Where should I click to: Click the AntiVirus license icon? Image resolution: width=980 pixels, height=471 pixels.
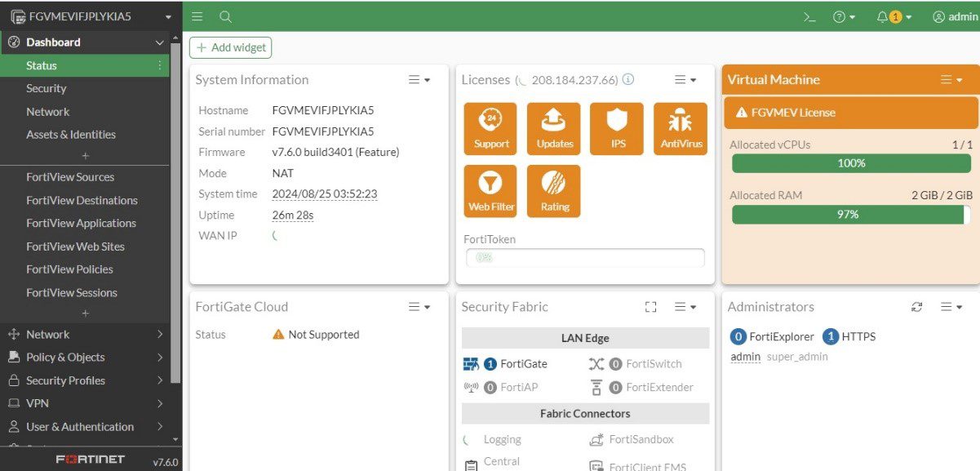(x=681, y=128)
